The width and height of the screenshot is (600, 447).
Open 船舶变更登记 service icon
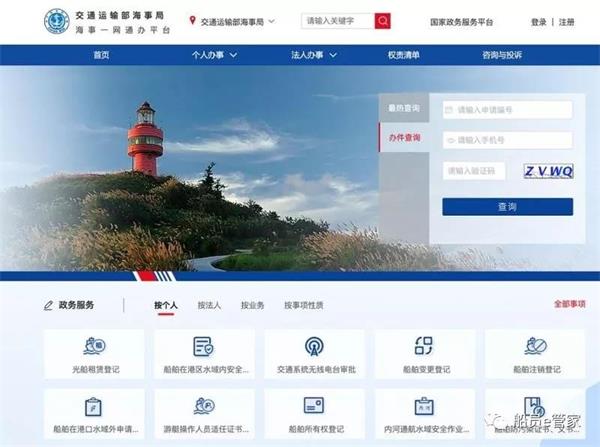pyautogui.click(x=424, y=347)
